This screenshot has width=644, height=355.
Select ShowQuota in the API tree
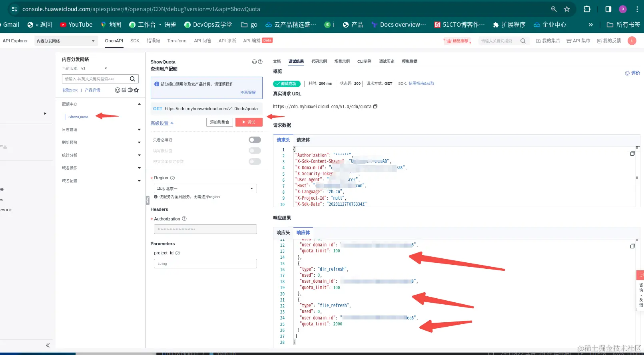pyautogui.click(x=78, y=117)
